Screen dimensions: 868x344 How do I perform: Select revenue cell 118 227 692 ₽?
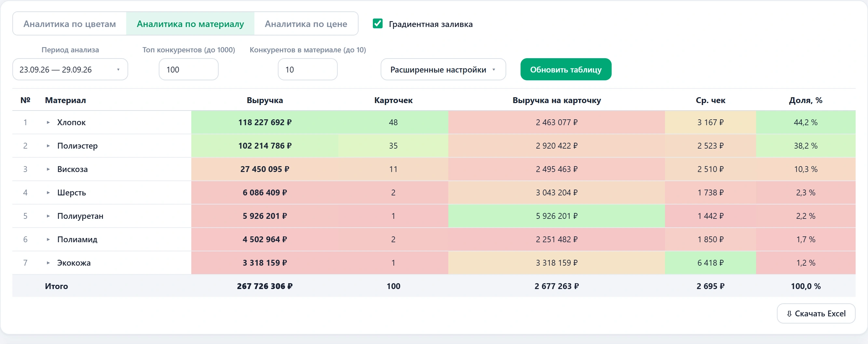click(x=264, y=122)
